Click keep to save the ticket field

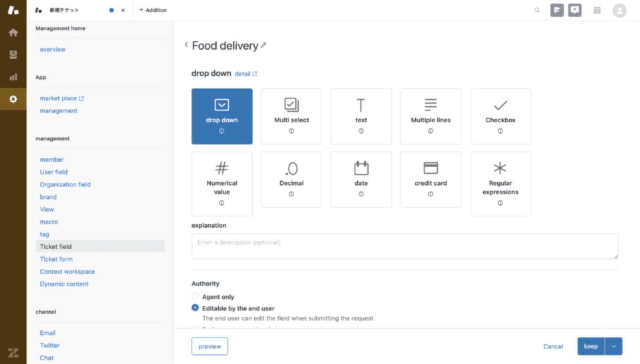[590, 346]
